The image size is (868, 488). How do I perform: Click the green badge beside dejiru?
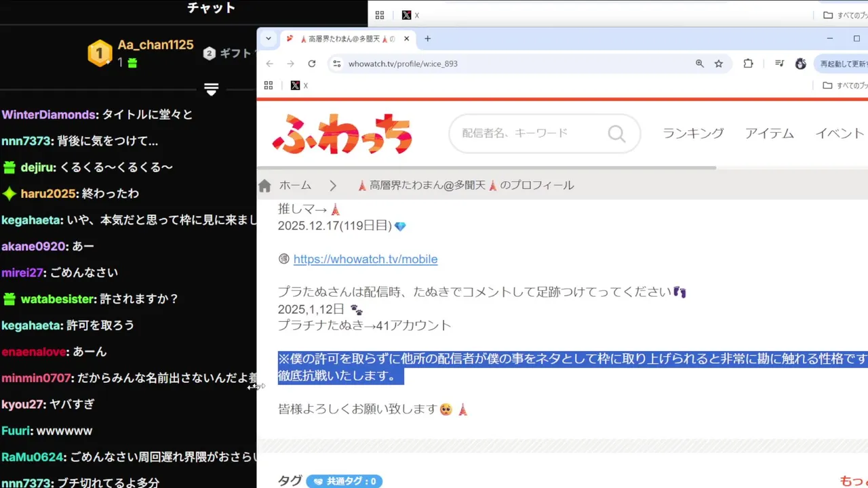click(9, 167)
